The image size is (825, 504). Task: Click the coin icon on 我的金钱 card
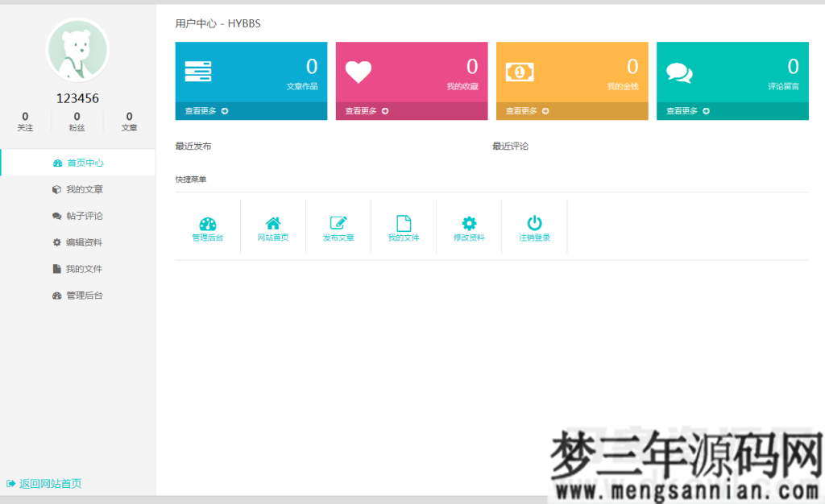click(520, 71)
